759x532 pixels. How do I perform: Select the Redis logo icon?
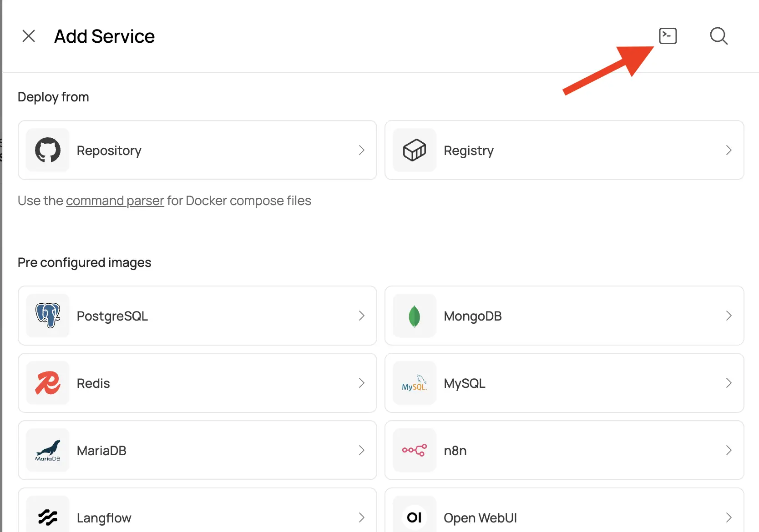pyautogui.click(x=47, y=383)
